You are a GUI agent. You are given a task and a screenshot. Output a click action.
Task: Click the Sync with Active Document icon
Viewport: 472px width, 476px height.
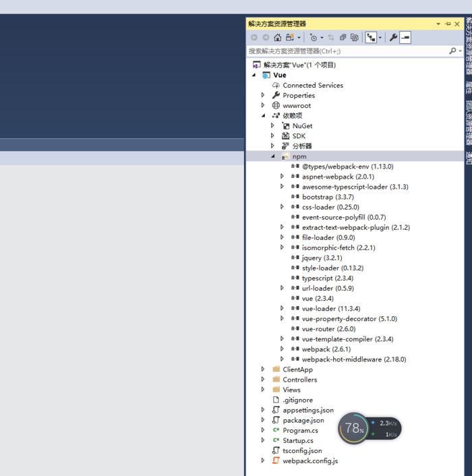331,37
